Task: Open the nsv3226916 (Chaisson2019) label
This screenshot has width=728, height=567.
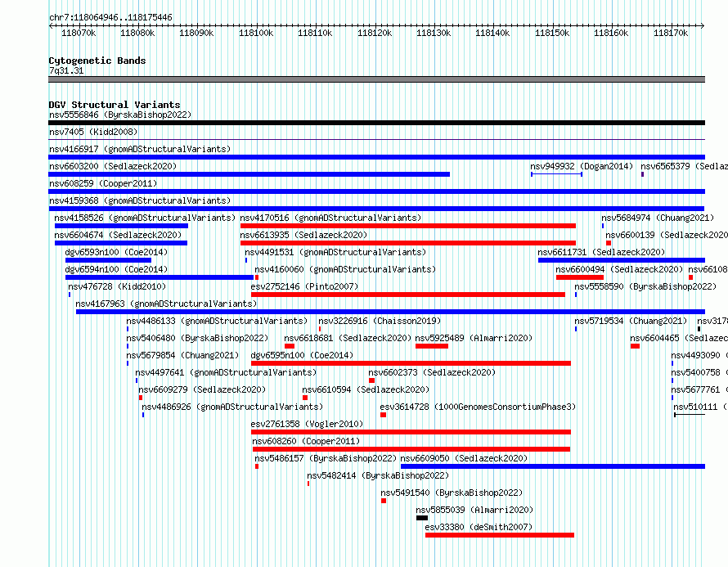Action: coord(380,321)
